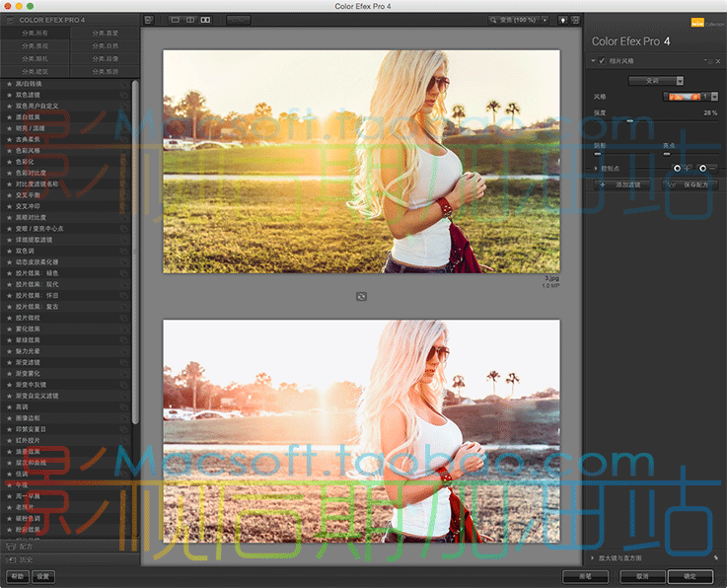Remove the 相片风格 filter with X icon
The width and height of the screenshot is (727, 588).
(x=718, y=61)
